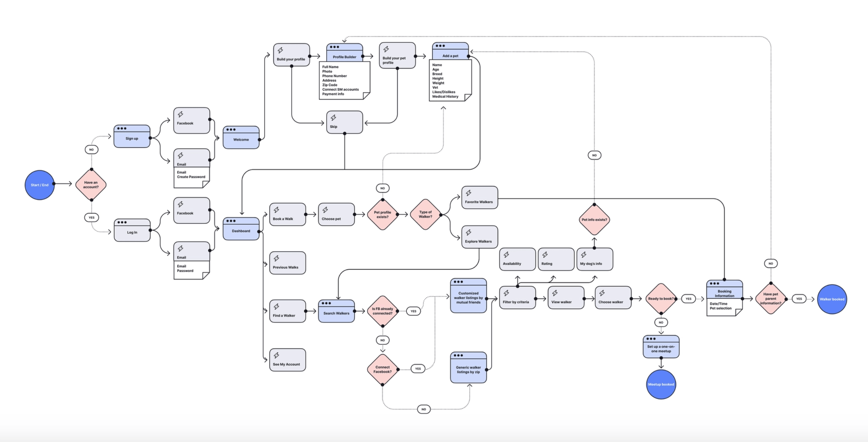Select the 'Type of Walker?' diamond
The image size is (868, 442).
click(x=425, y=214)
